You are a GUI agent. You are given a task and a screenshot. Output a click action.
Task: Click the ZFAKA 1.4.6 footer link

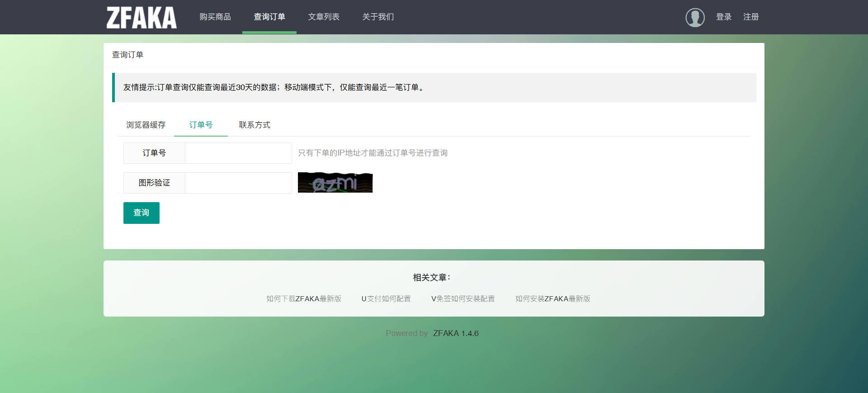[456, 333]
